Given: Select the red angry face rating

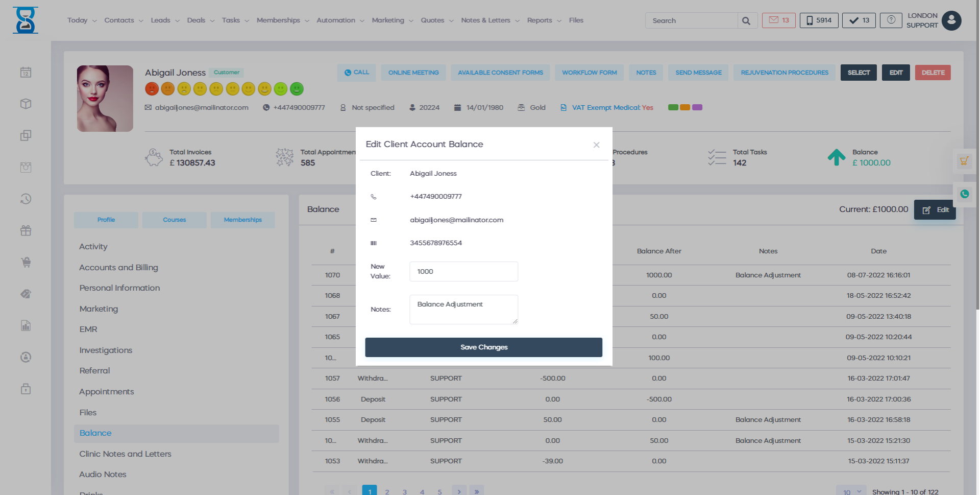Looking at the screenshot, I should coord(152,89).
